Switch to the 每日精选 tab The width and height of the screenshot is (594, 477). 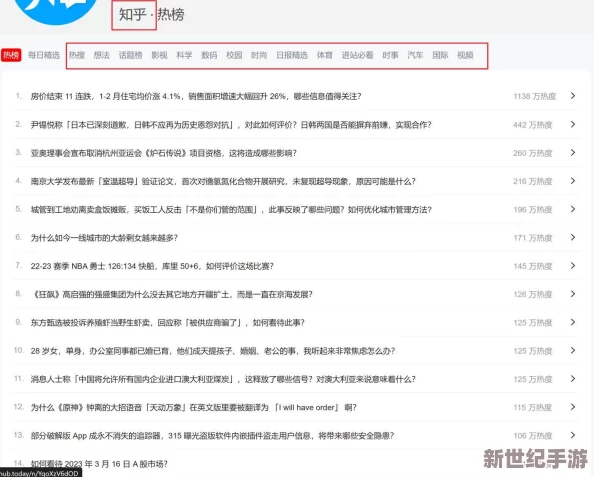coord(44,55)
